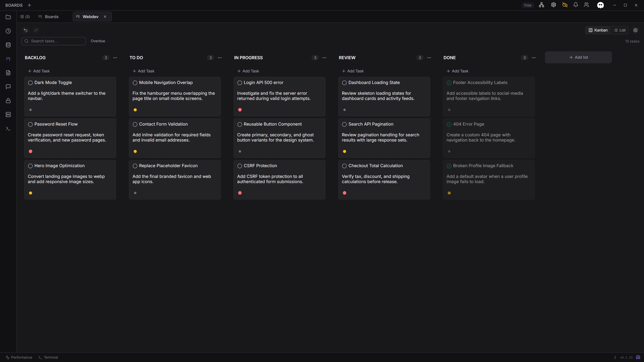
Task: Uncheck the 404 Error Page completed task
Action: click(449, 124)
